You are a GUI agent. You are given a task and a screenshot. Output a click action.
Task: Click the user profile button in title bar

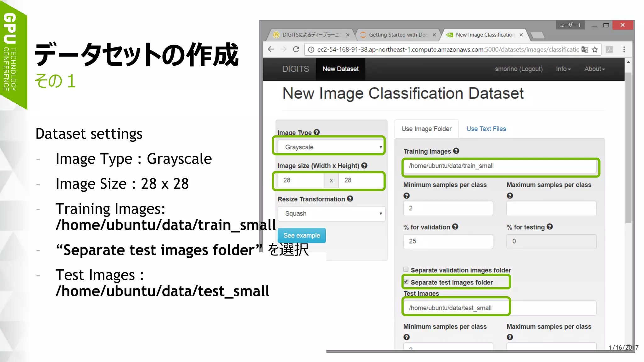coord(570,25)
